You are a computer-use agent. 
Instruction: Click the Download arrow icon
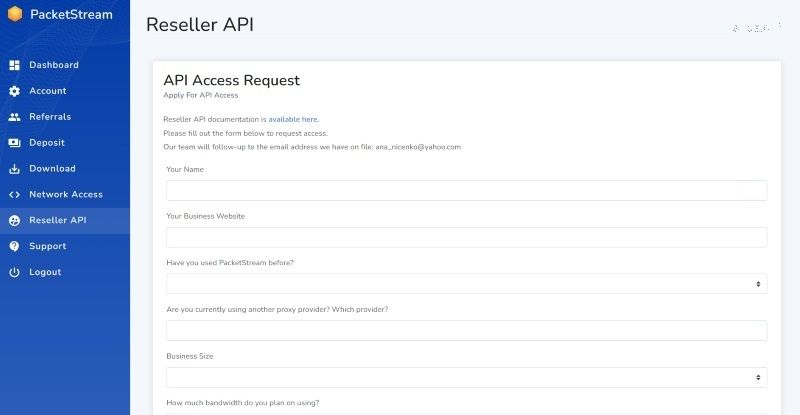(14, 169)
